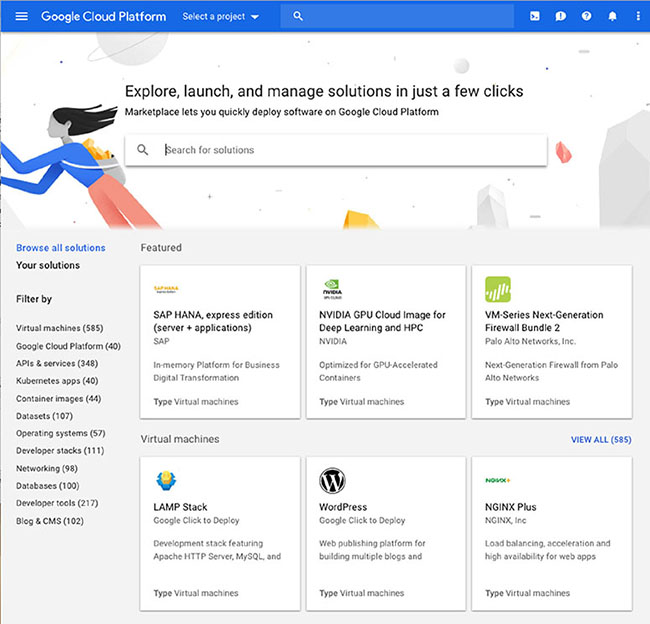Show notifications bell
The image size is (650, 624).
pos(612,16)
